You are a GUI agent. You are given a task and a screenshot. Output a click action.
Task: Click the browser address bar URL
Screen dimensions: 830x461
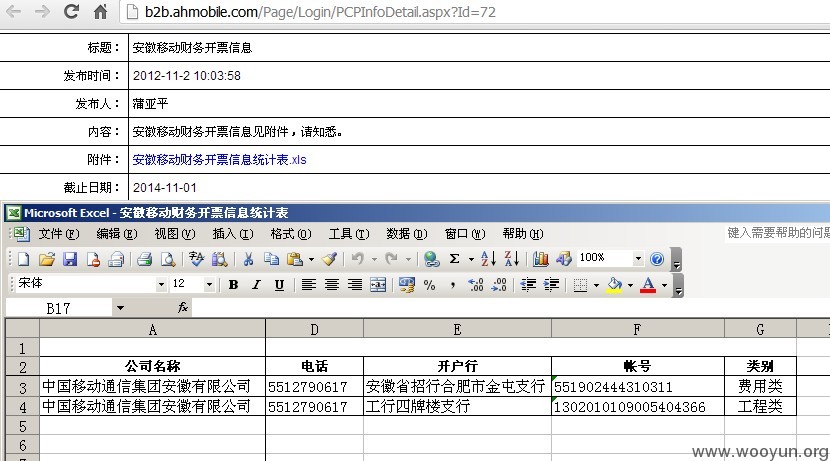tap(320, 12)
